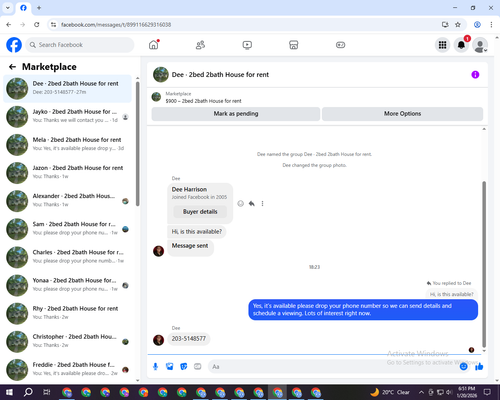Go back in browser history
The height and width of the screenshot is (400, 500).
coord(9,25)
